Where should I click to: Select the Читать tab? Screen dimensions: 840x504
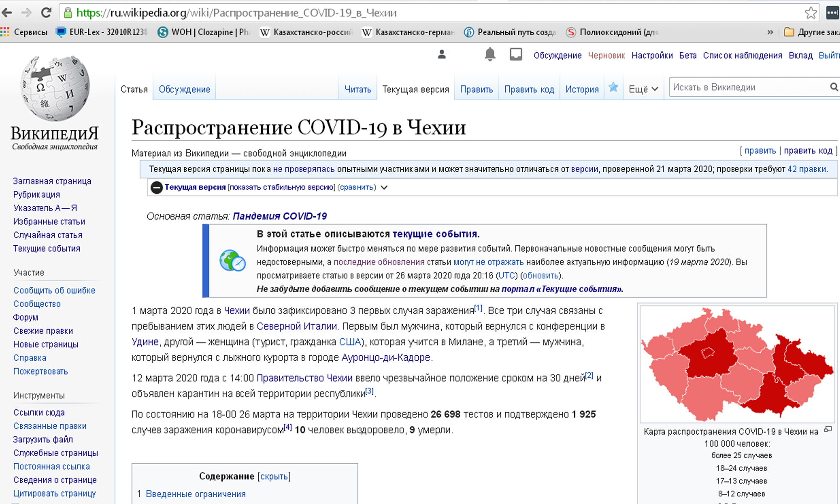(358, 89)
